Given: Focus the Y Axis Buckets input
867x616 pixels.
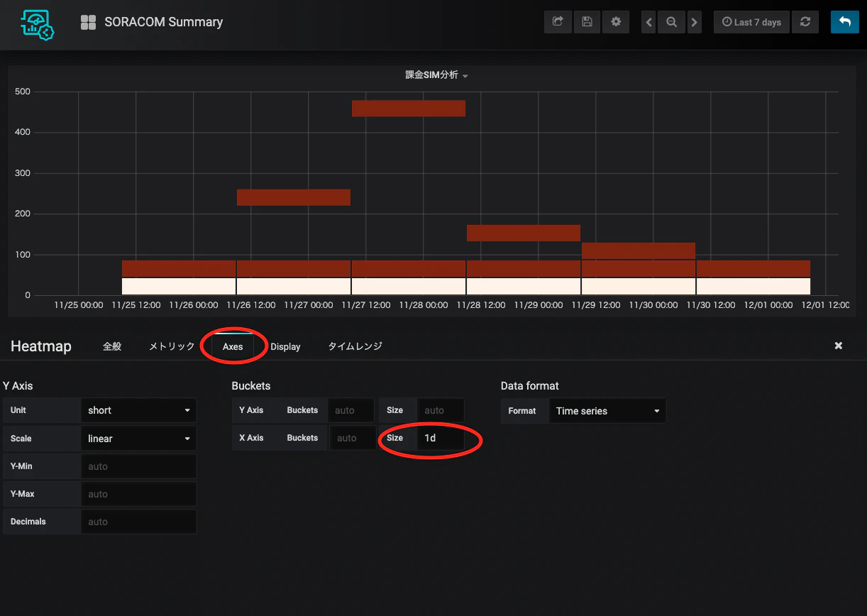Looking at the screenshot, I should (351, 410).
